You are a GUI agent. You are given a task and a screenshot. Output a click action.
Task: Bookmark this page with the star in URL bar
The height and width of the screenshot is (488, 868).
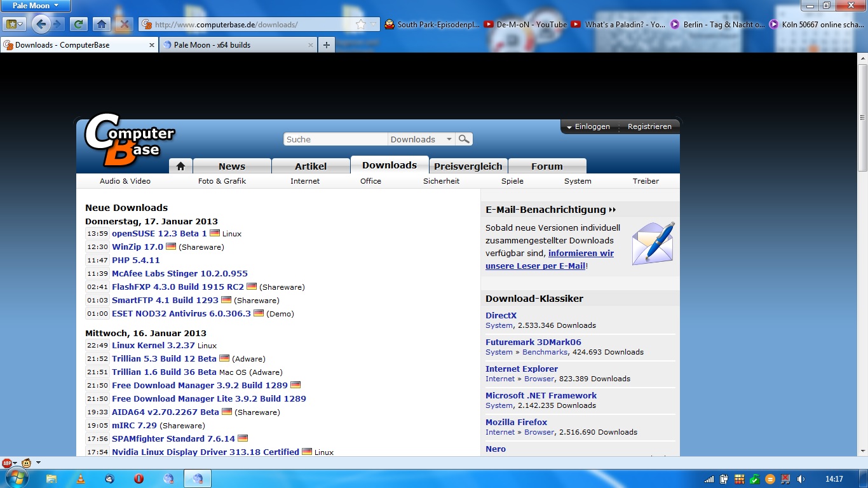coord(360,24)
